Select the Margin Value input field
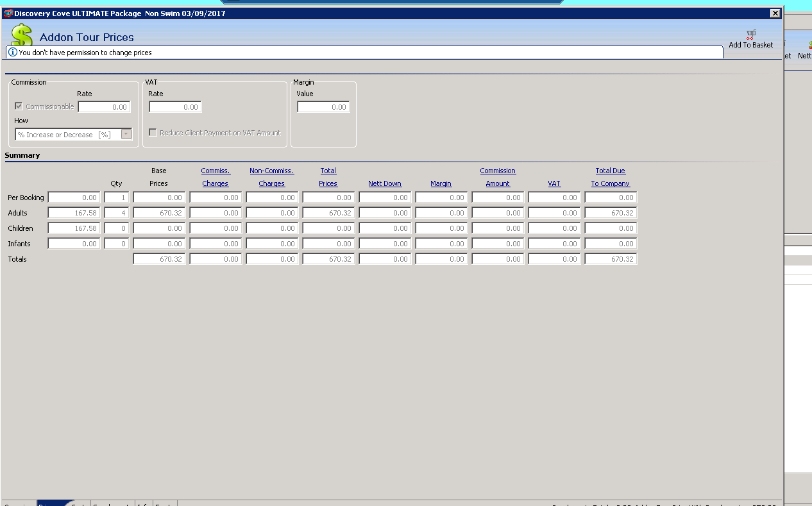812x506 pixels. click(323, 107)
